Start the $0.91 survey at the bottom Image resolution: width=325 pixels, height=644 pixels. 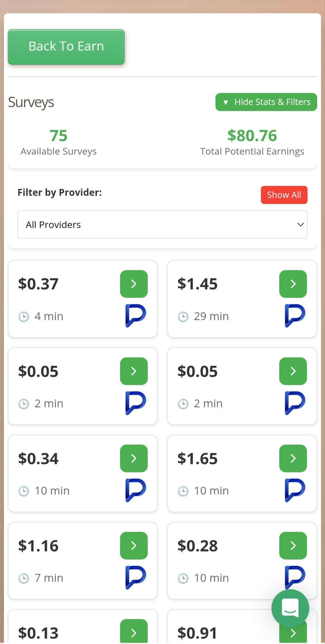point(293,632)
